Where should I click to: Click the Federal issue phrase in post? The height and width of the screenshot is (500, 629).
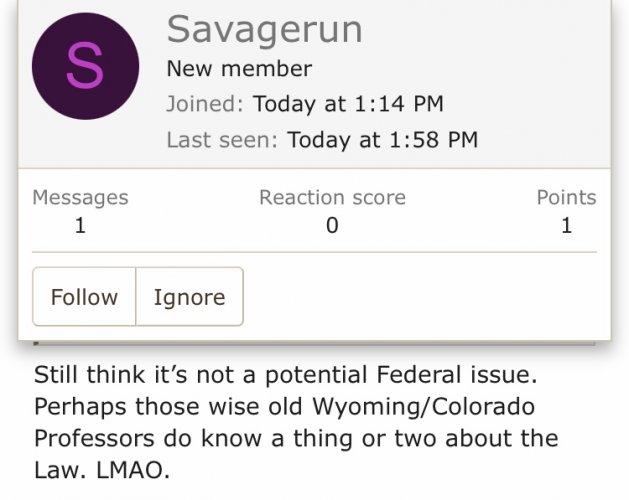pyautogui.click(x=457, y=375)
